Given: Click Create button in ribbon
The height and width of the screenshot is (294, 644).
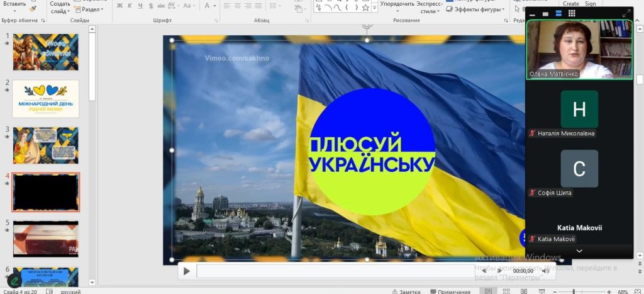Looking at the screenshot, I should tap(571, 3).
